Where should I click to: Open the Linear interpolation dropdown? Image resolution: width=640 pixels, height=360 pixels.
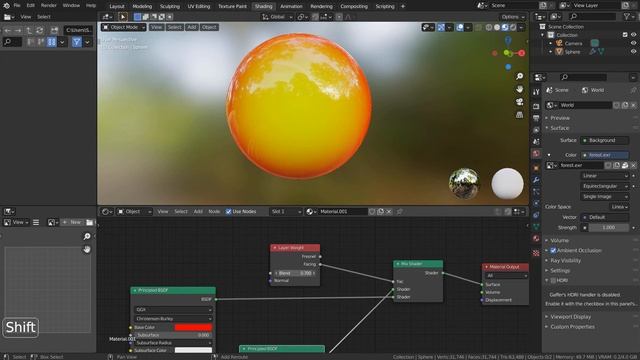pyautogui.click(x=604, y=176)
